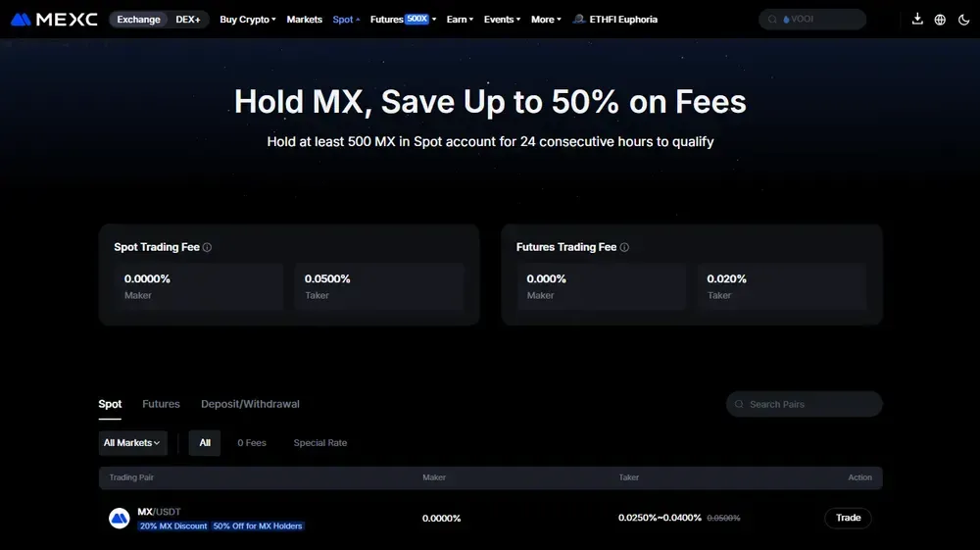Select the Special Rate filter

tap(320, 443)
